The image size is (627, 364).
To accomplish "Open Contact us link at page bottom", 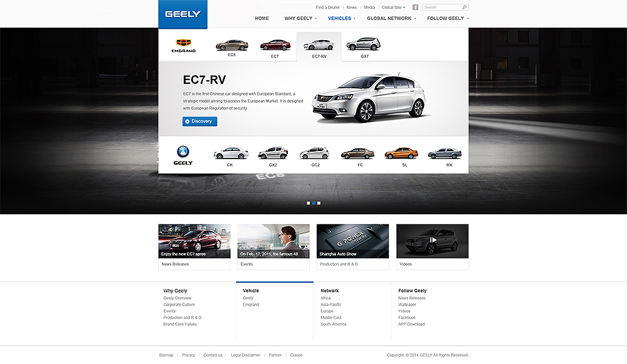I will click(213, 355).
